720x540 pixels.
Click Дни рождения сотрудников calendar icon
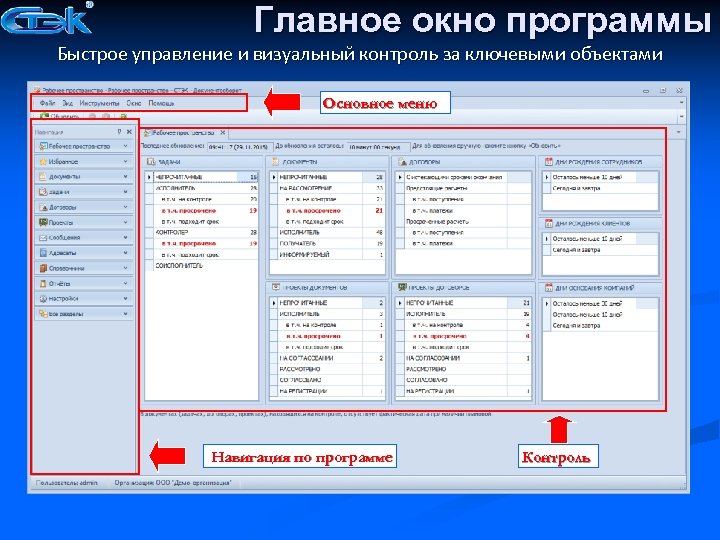pos(548,162)
